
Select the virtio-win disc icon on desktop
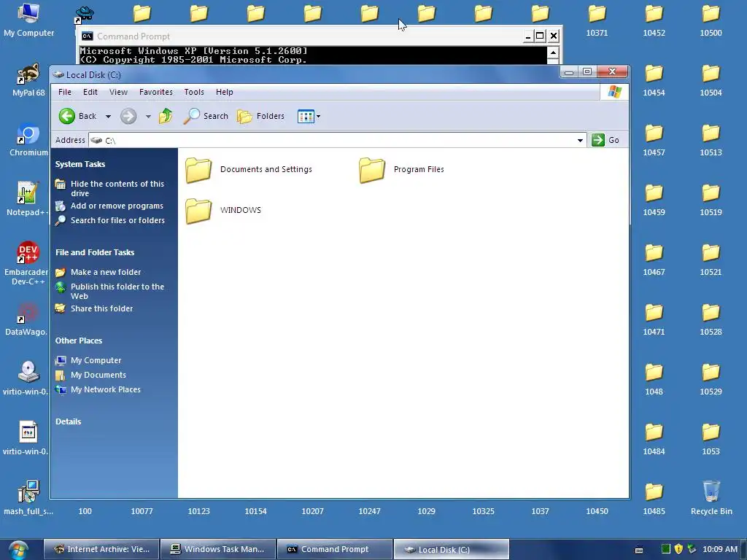pos(27,378)
